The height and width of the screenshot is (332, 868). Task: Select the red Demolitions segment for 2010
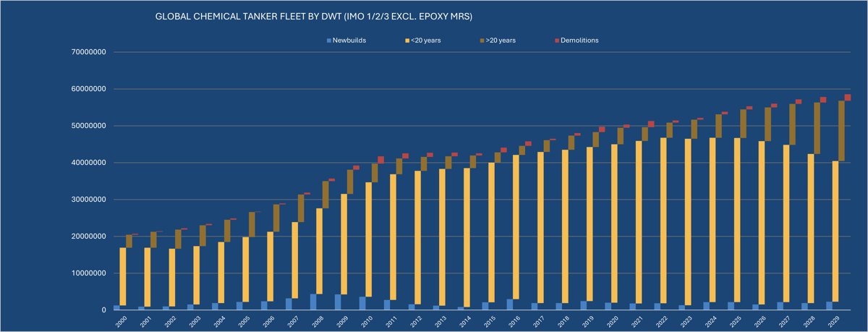380,160
